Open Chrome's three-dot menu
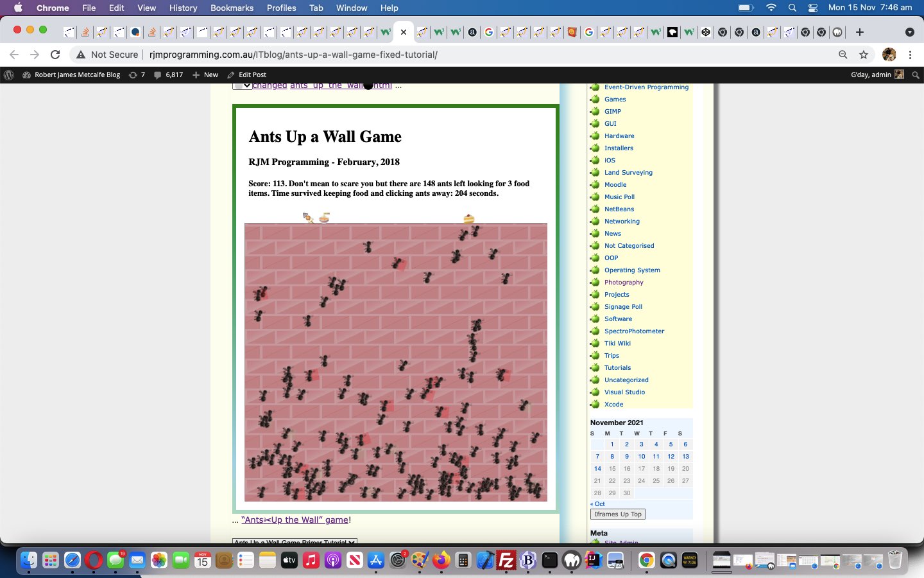Viewport: 924px width, 578px height. point(910,55)
